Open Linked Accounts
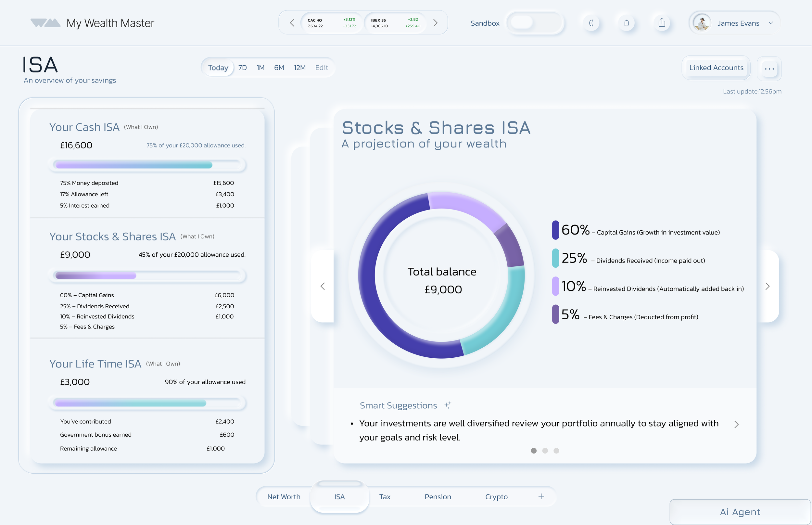The width and height of the screenshot is (812, 525). pos(716,68)
